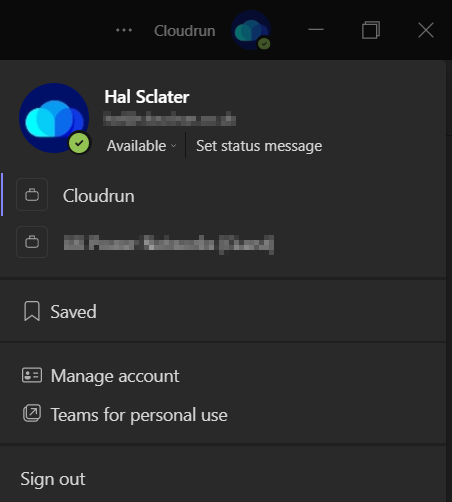This screenshot has height=502, width=452.
Task: Click the profile avatar in title bar
Action: pos(251,30)
